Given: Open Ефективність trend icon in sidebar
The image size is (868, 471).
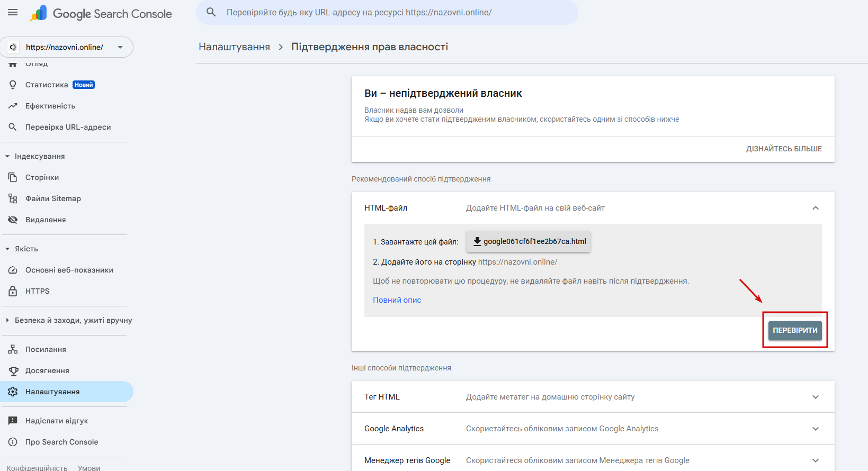Looking at the screenshot, I should pyautogui.click(x=13, y=106).
